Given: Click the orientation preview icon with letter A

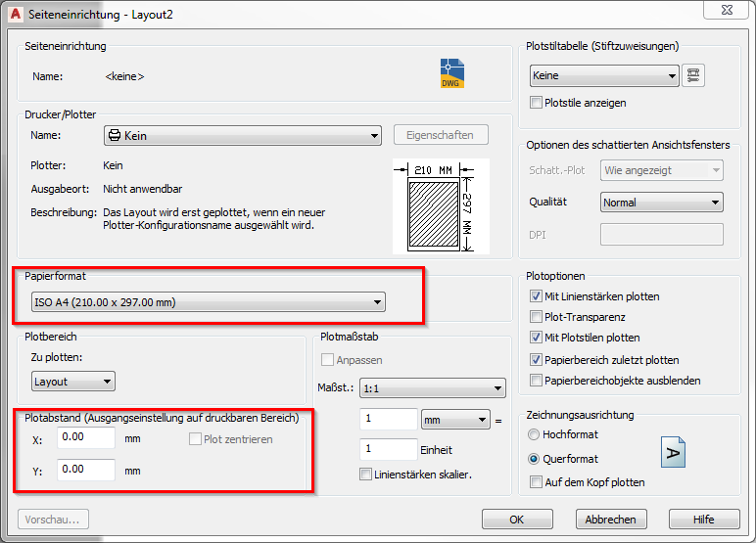Looking at the screenshot, I should click(x=673, y=452).
